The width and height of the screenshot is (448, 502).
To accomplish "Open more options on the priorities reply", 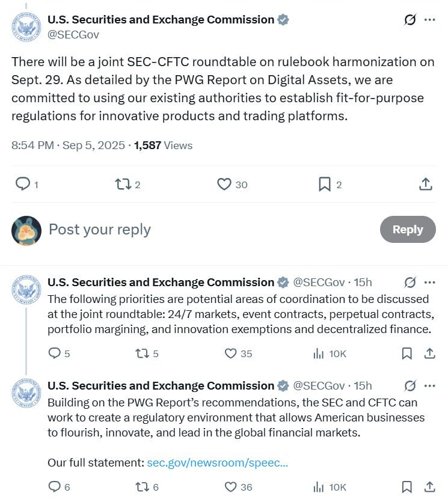I will [429, 283].
